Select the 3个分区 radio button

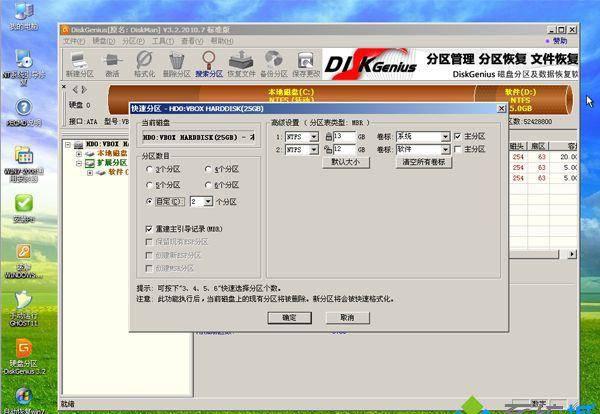point(150,169)
